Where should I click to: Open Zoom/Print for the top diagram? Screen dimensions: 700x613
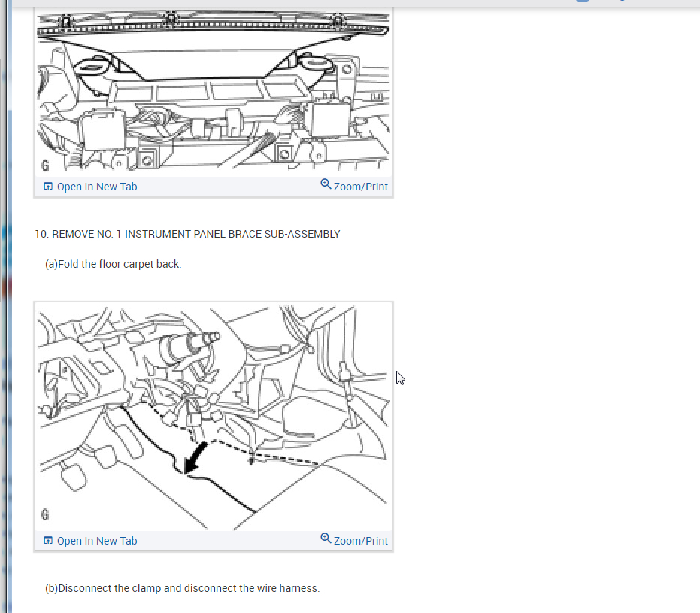362,186
